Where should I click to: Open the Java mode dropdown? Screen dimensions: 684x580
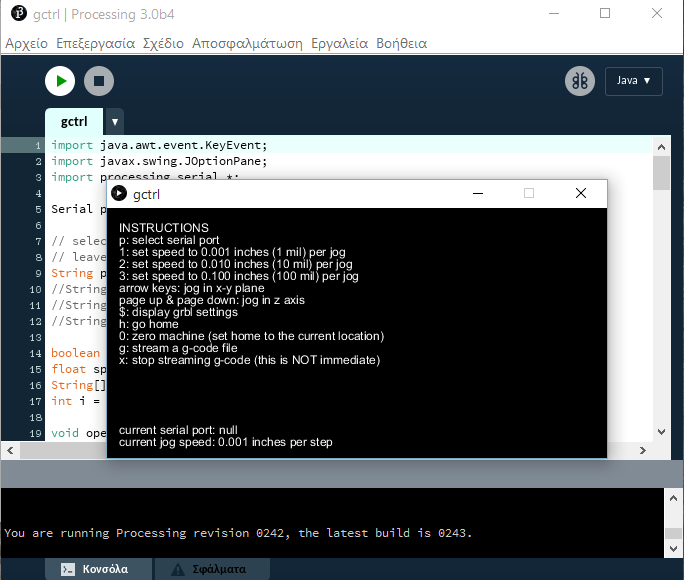(x=633, y=81)
